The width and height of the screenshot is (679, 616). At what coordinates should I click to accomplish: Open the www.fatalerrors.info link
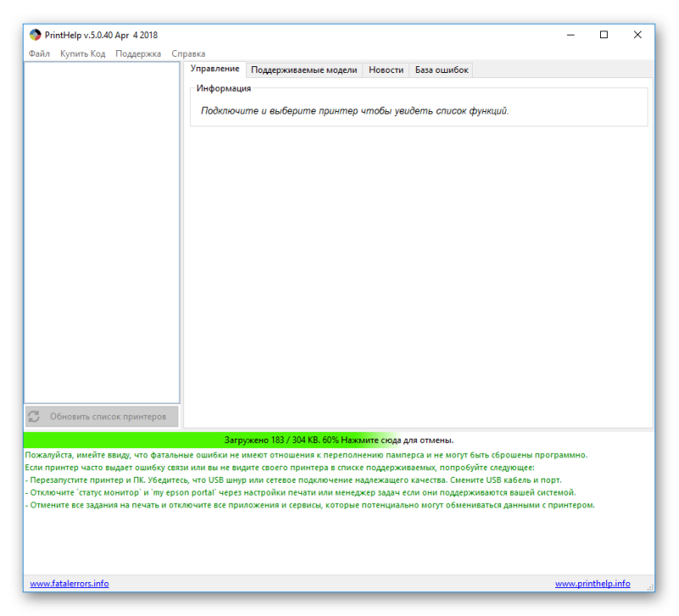coord(70,584)
